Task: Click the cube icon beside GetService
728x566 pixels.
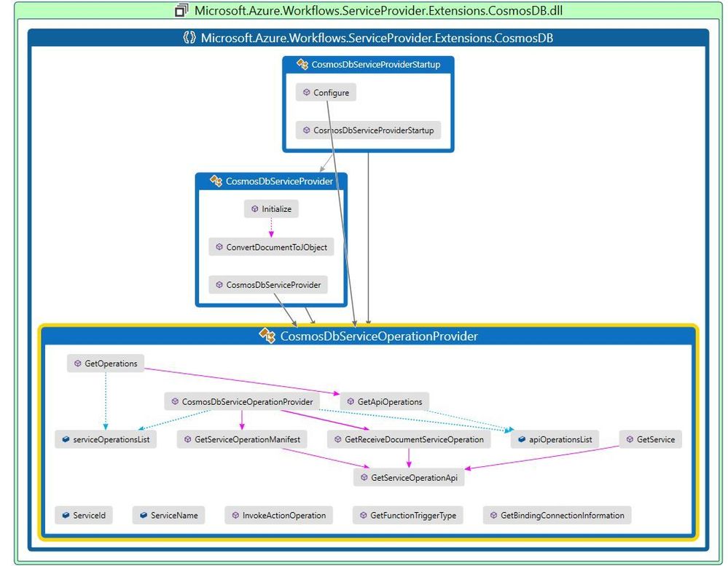Action: click(x=630, y=439)
